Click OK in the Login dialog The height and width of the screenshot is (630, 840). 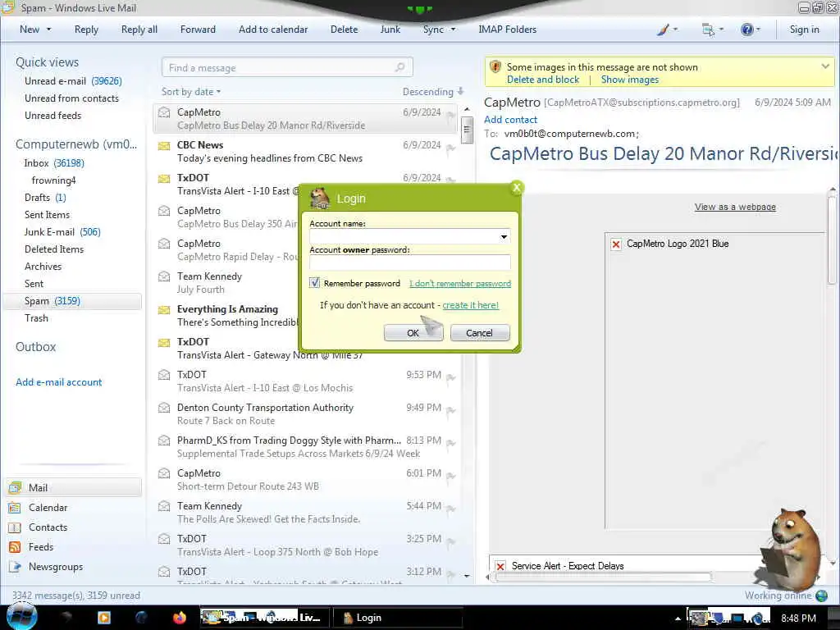tap(413, 333)
